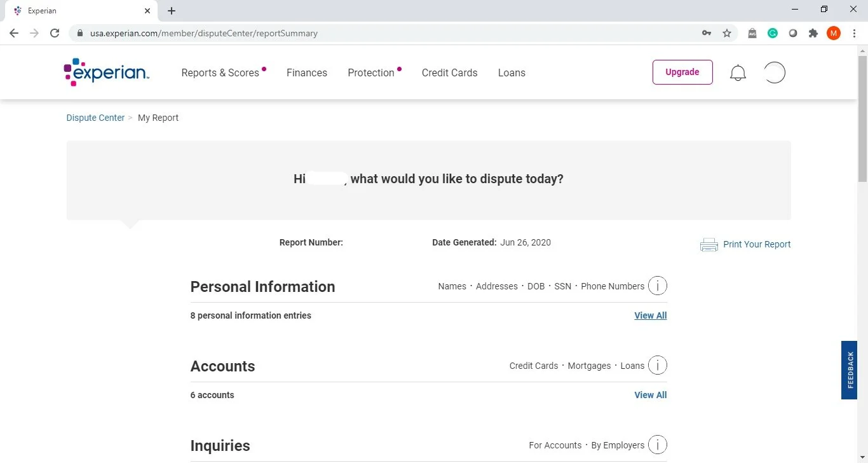Click the printer icon next to Print Your Report
868x463 pixels.
tap(709, 244)
